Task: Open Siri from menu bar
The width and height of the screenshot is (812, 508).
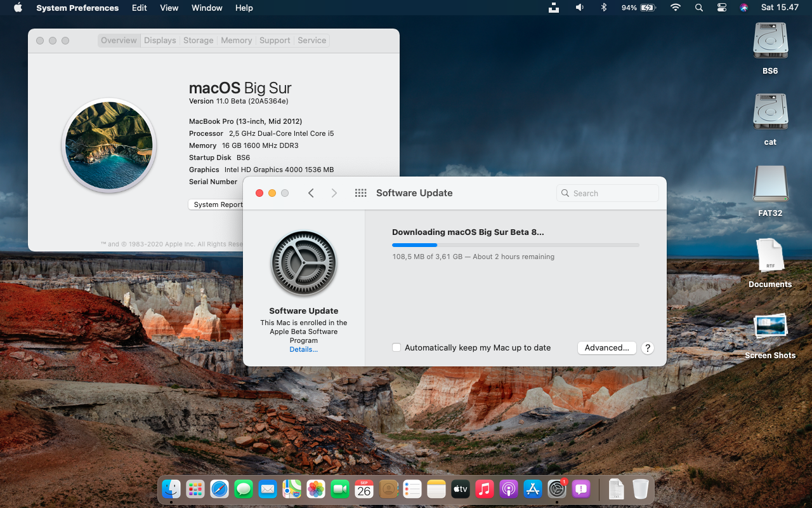Action: 744,8
